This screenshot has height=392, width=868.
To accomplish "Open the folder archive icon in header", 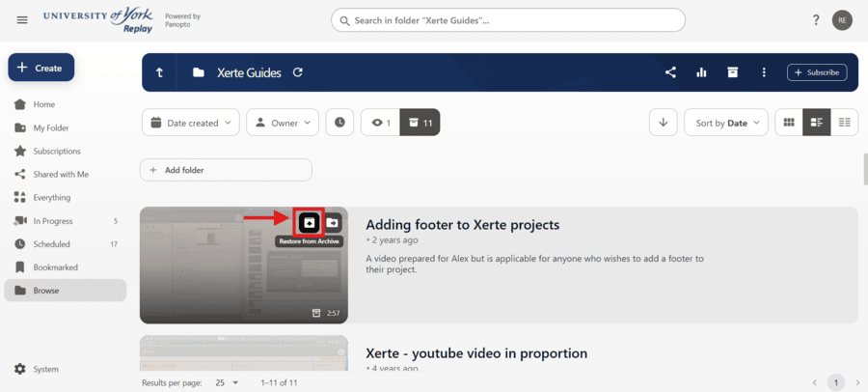I will (x=732, y=72).
